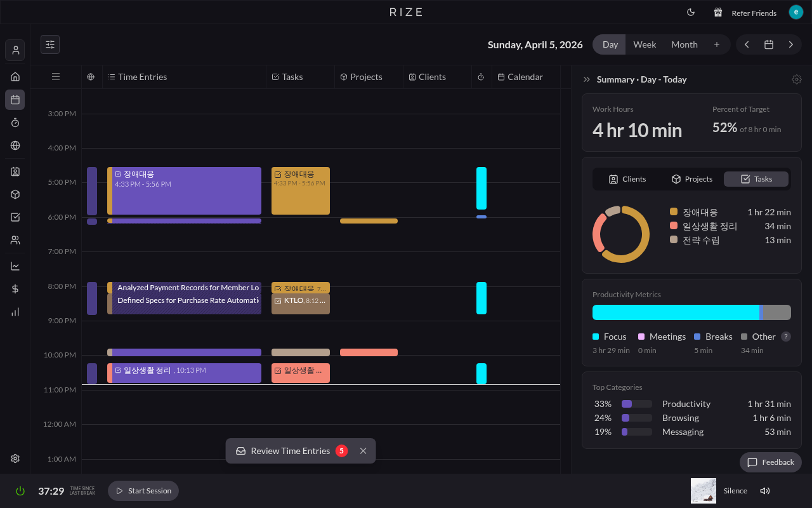The image size is (812, 508).
Task: Select the Tasks segment in Summary
Action: [756, 179]
